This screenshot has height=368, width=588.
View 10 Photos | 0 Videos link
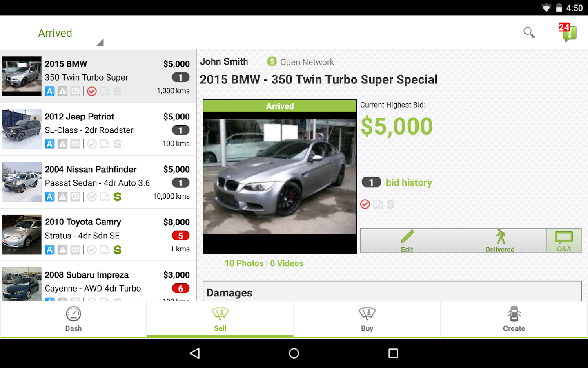[x=264, y=263]
